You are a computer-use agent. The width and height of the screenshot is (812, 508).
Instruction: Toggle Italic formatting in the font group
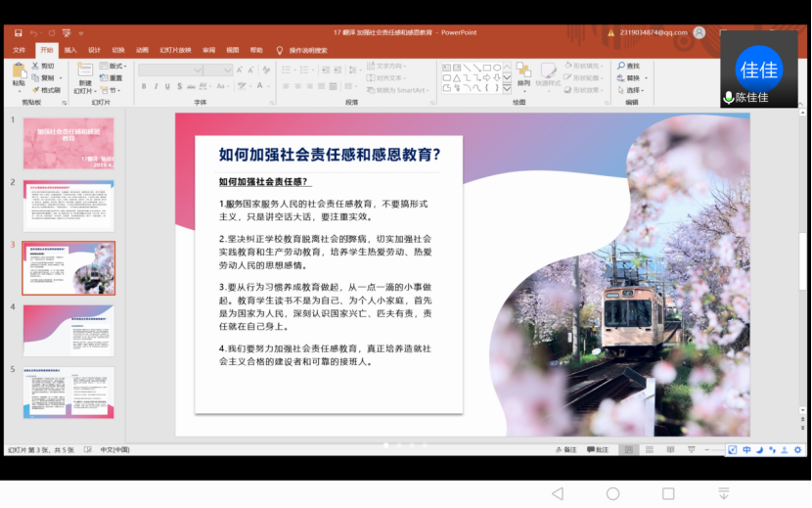pyautogui.click(x=156, y=86)
